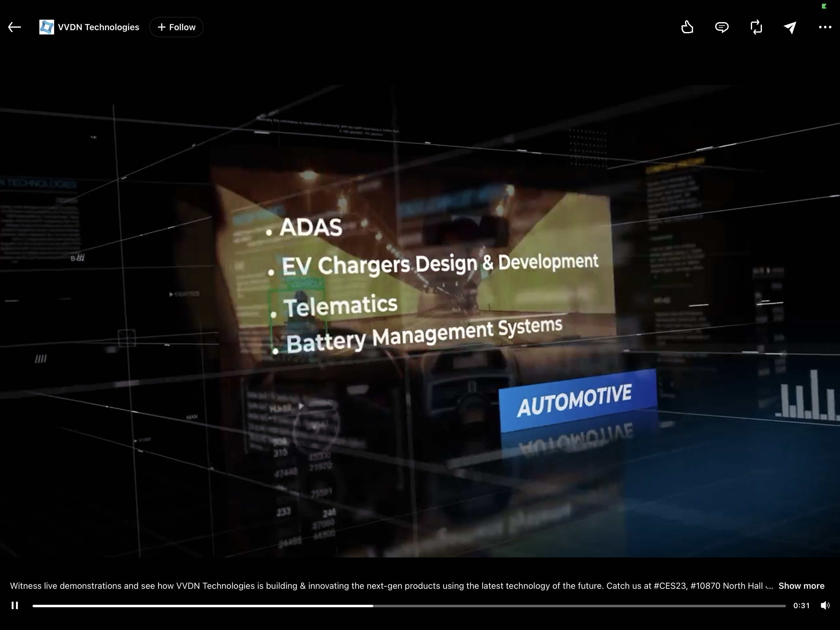840x630 pixels.
Task: Like the video with thumbs-up icon
Action: [687, 27]
